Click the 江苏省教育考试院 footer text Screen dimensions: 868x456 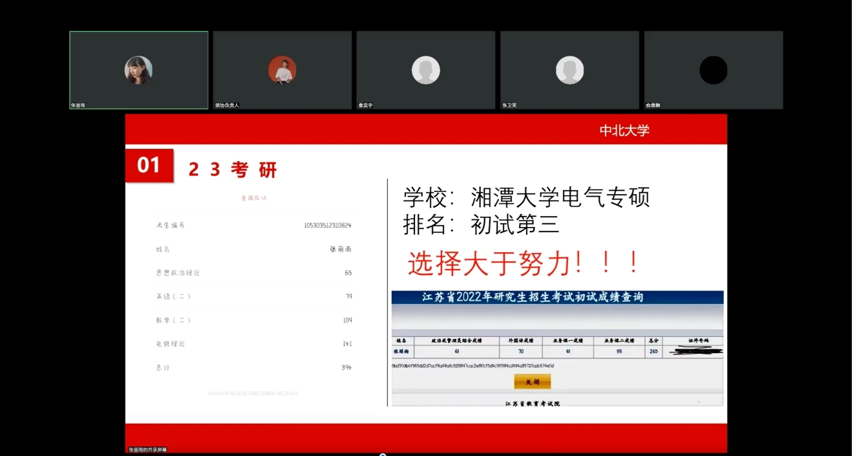click(x=532, y=404)
